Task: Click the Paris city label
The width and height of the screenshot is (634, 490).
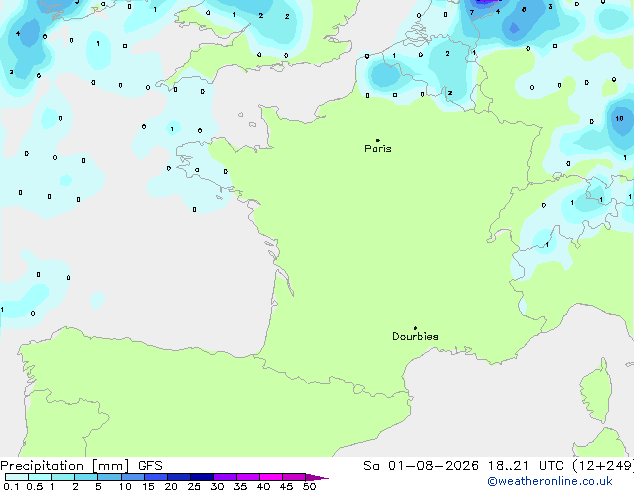Action: point(378,149)
